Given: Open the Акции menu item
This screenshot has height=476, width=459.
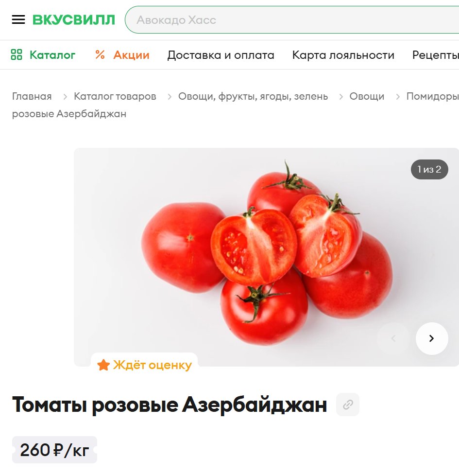Looking at the screenshot, I should [131, 55].
